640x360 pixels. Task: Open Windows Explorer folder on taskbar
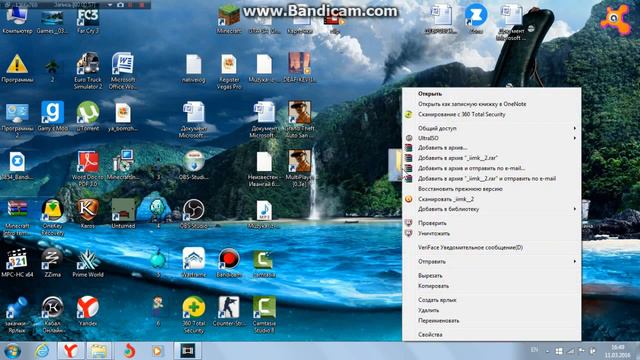(99, 351)
